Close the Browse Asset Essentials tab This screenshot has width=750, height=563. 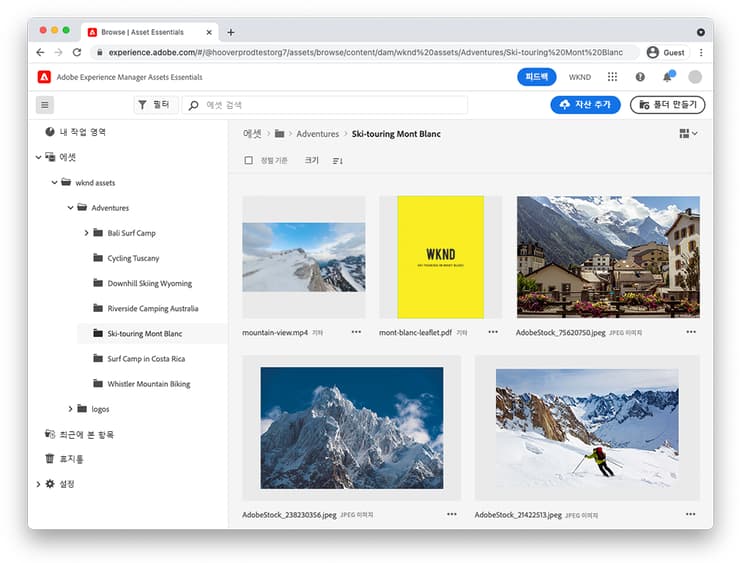[x=209, y=32]
